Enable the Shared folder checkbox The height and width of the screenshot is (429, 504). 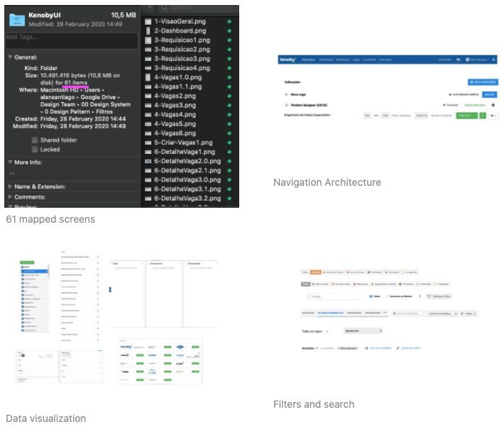[34, 140]
